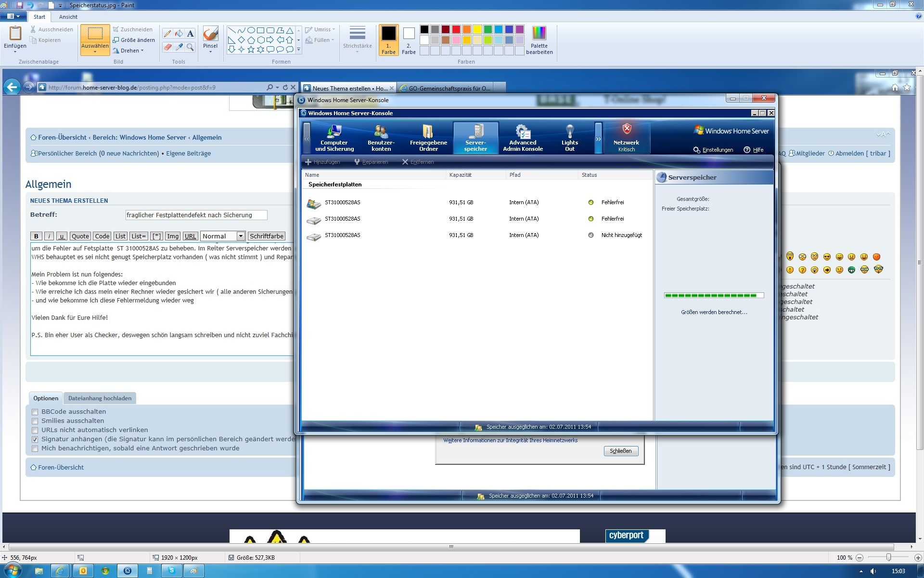This screenshot has height=578, width=924.
Task: Select the Optionen tab
Action: pos(46,398)
